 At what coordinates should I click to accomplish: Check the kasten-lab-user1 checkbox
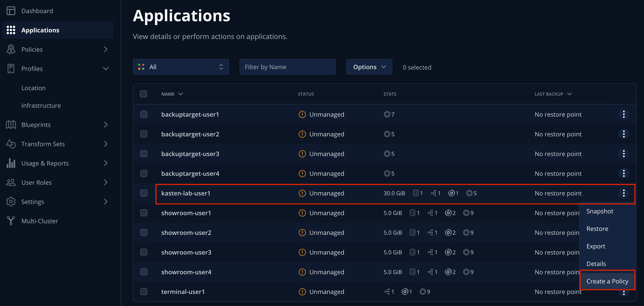pyautogui.click(x=144, y=193)
